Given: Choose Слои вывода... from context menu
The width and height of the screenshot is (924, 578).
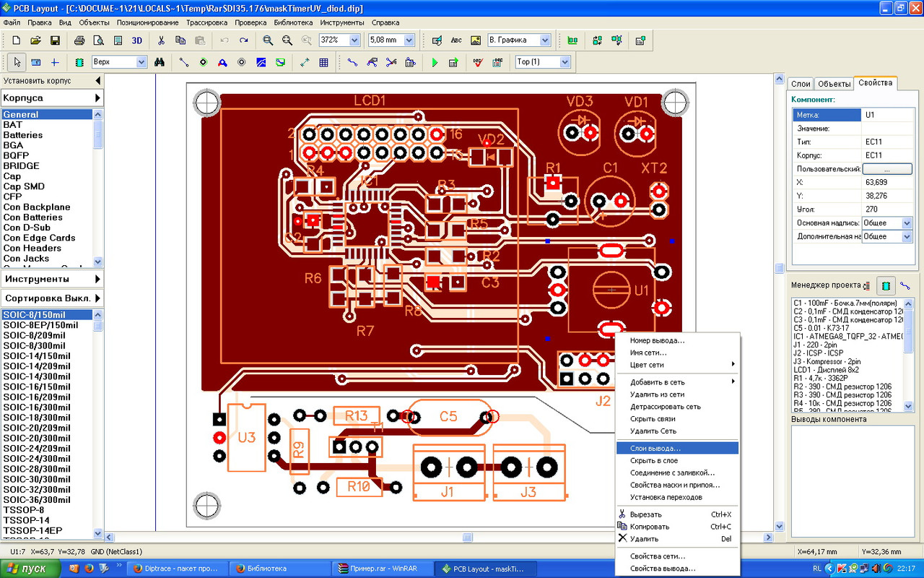Looking at the screenshot, I should click(678, 448).
